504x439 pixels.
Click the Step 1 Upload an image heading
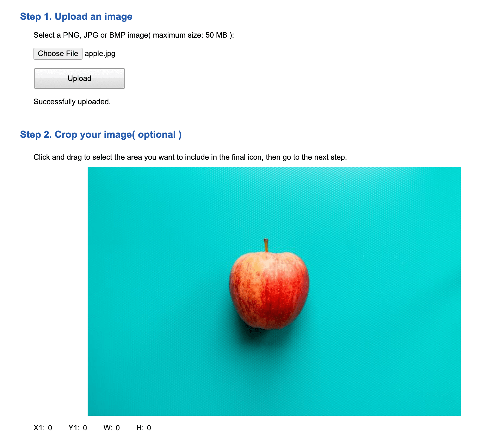coord(76,17)
